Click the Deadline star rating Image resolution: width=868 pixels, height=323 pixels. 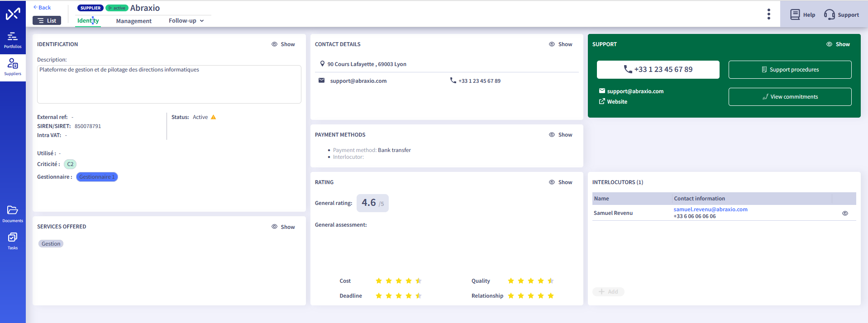click(x=399, y=296)
